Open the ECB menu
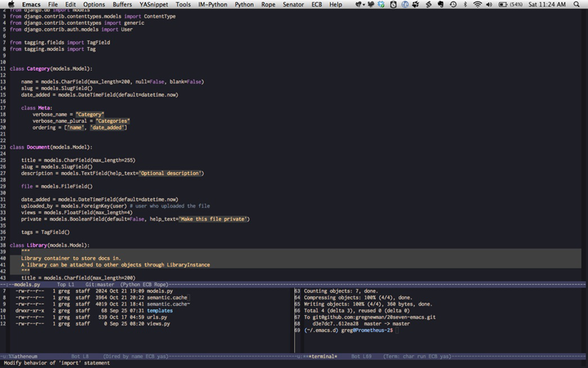Image resolution: width=588 pixels, height=368 pixels. pos(315,4)
